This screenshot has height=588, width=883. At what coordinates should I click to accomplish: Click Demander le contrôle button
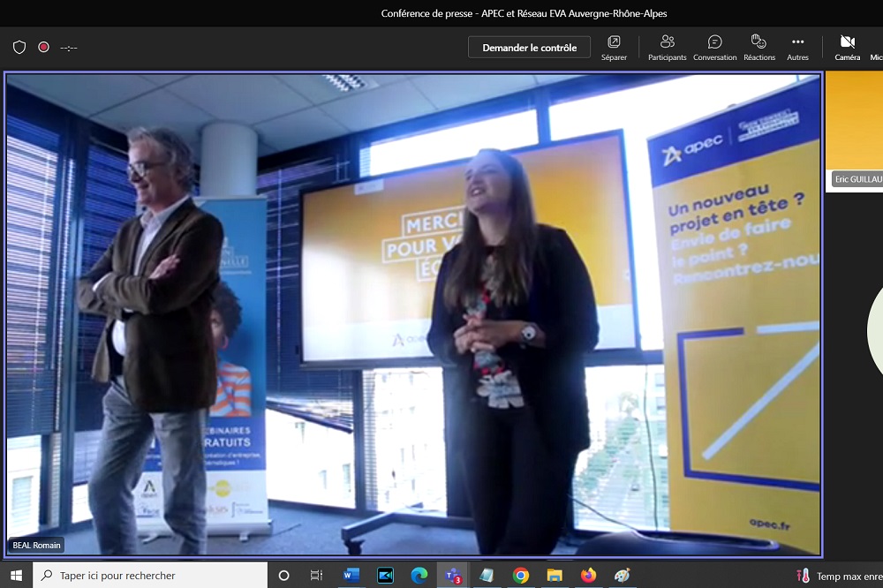click(x=529, y=48)
